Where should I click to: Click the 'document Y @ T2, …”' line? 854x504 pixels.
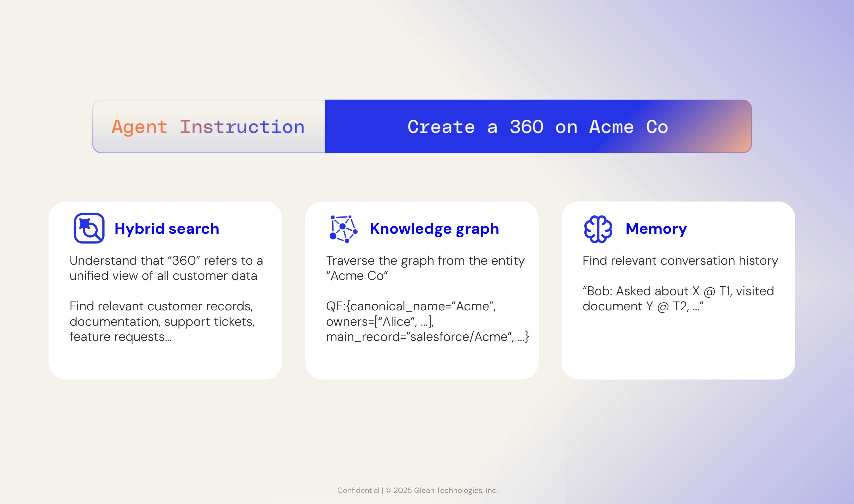tap(643, 306)
